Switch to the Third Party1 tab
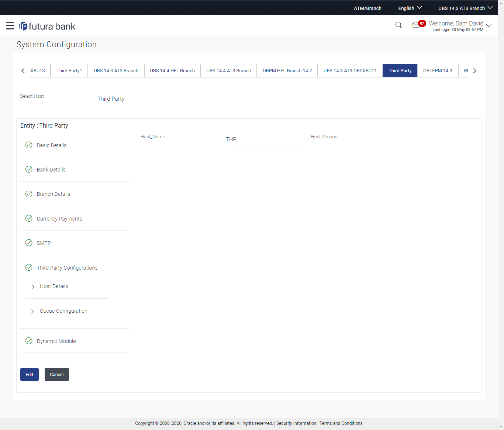Image resolution: width=504 pixels, height=430 pixels. (x=69, y=70)
